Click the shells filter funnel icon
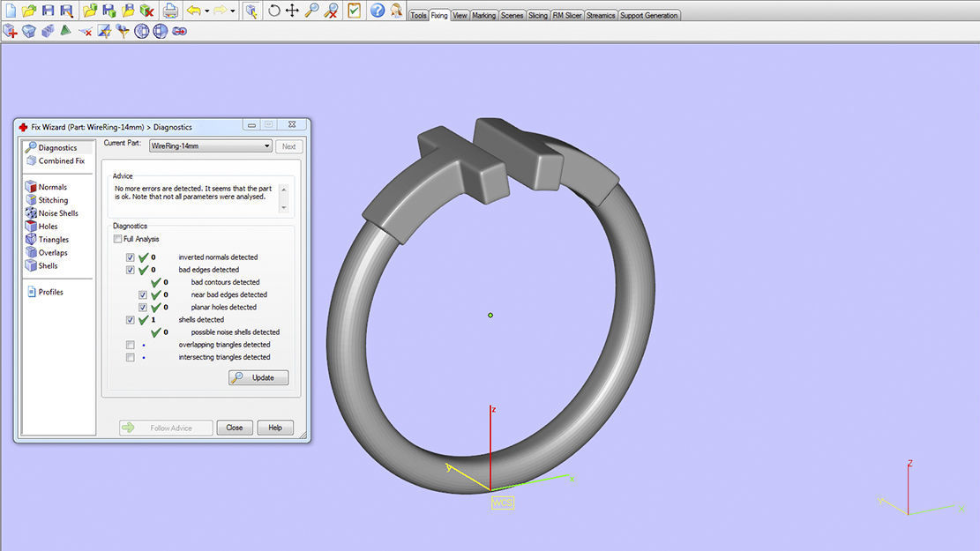The height and width of the screenshot is (551, 980). click(x=123, y=31)
